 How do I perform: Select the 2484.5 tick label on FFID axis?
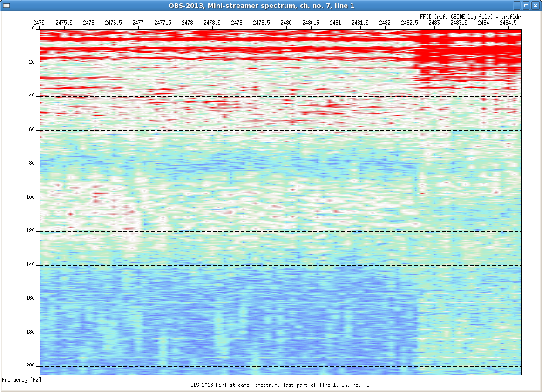pyautogui.click(x=508, y=23)
